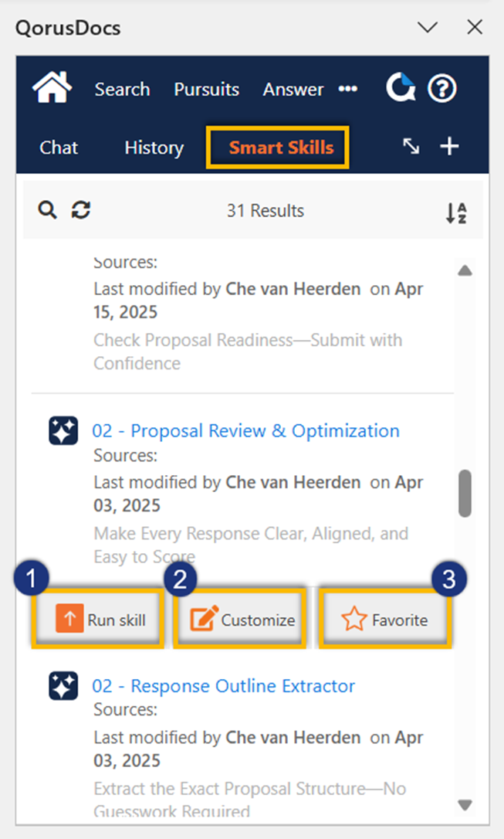Switch to the Chat tab
Screen dimensions: 504x839
[x=59, y=148]
